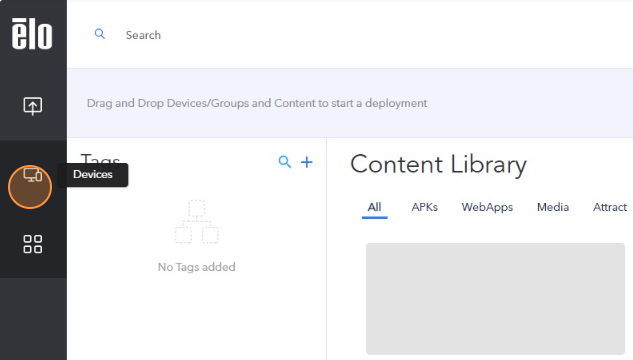Add a new tag with plus icon
This screenshot has width=633, height=360.
point(307,162)
